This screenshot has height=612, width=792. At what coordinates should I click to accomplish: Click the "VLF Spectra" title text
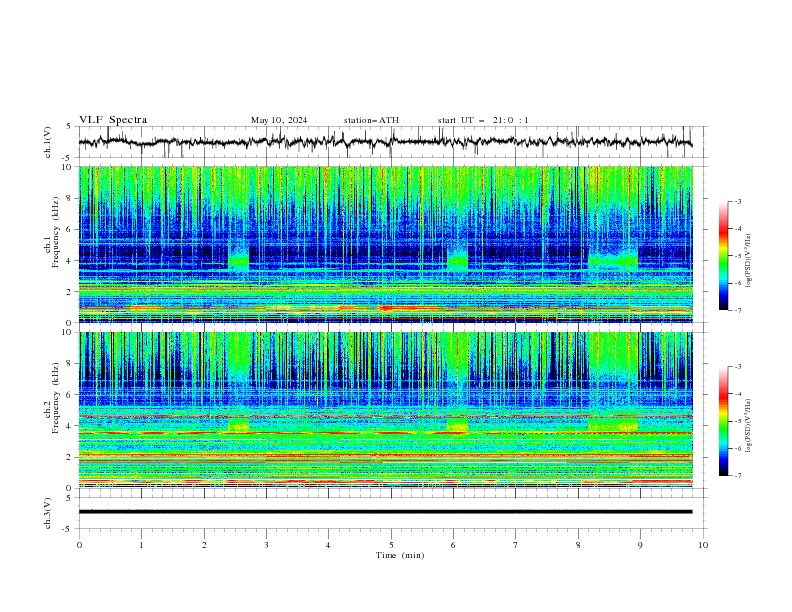point(113,120)
